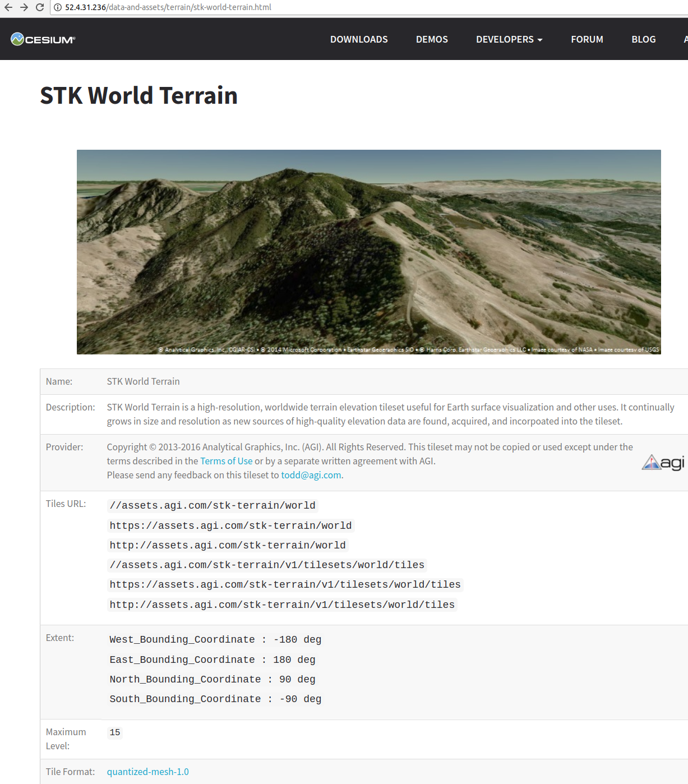Reload the page with refresh icon
688x784 pixels.
click(x=40, y=7)
